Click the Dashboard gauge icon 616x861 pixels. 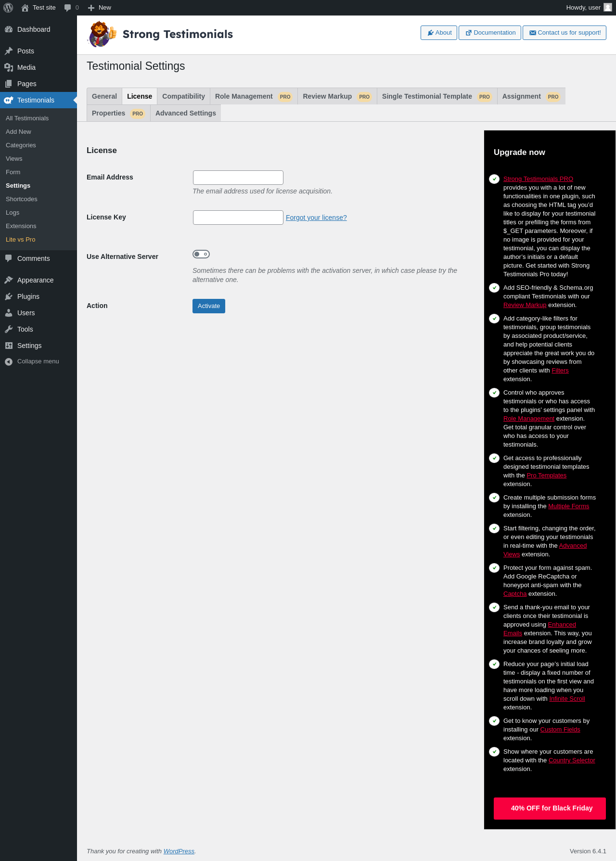tap(9, 29)
